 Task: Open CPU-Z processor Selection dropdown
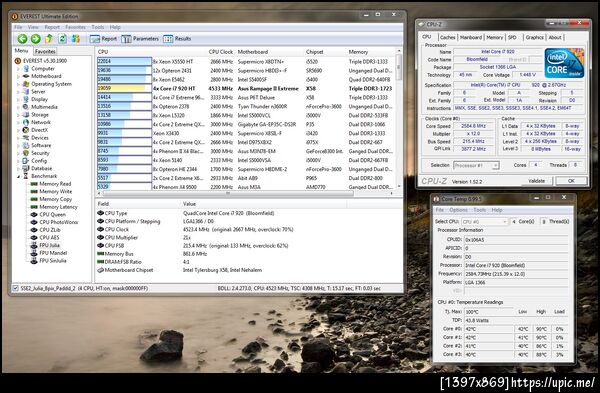coord(476,165)
